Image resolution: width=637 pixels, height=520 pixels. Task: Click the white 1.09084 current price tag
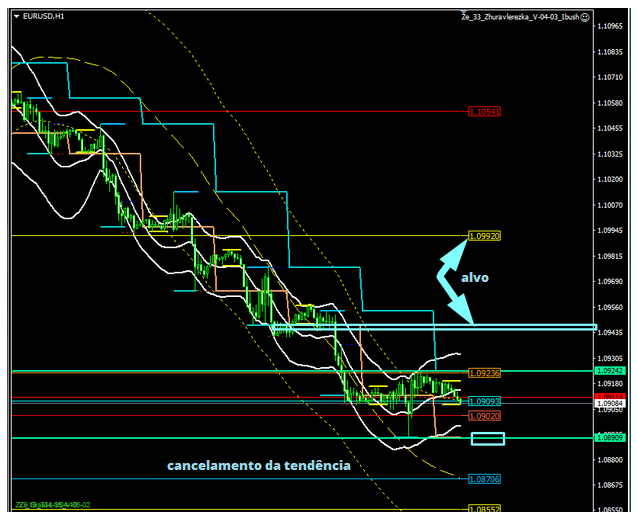tap(613, 403)
